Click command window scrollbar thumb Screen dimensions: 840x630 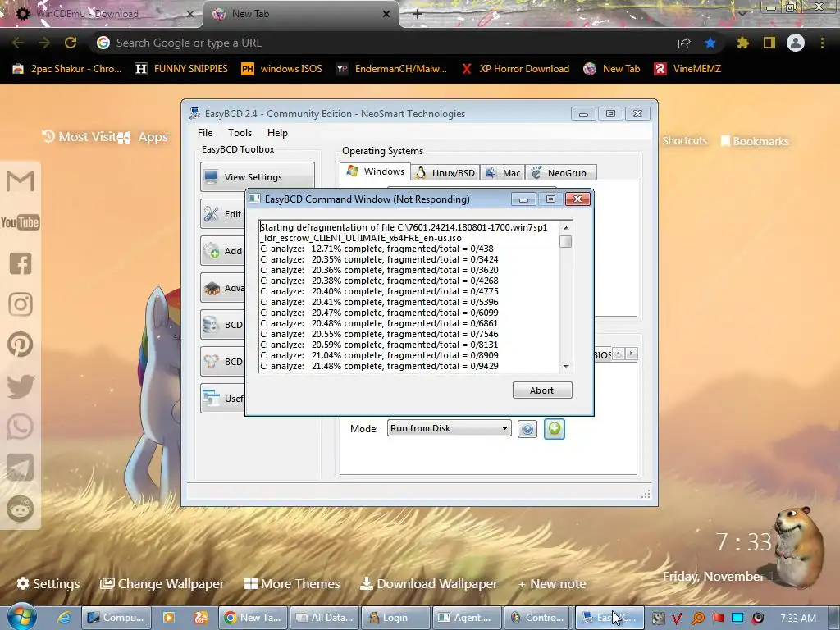(x=565, y=242)
